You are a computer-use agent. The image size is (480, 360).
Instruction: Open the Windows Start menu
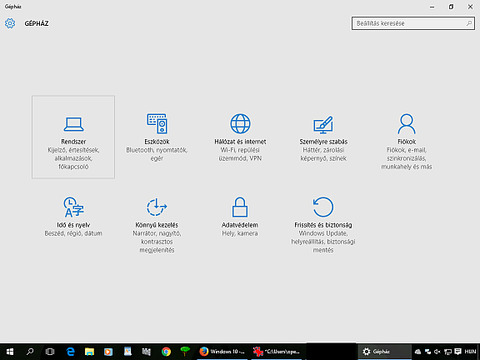[10, 351]
